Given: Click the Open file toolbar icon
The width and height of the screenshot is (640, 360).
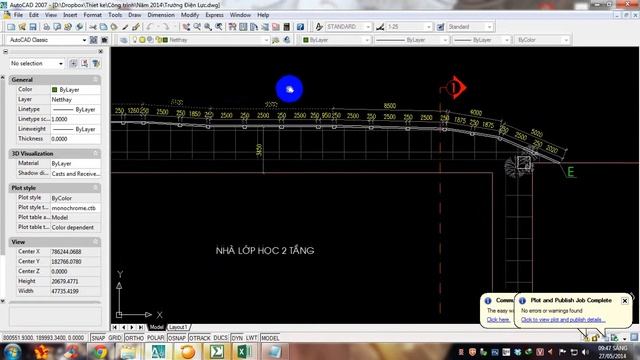Looking at the screenshot, I should click(22, 27).
